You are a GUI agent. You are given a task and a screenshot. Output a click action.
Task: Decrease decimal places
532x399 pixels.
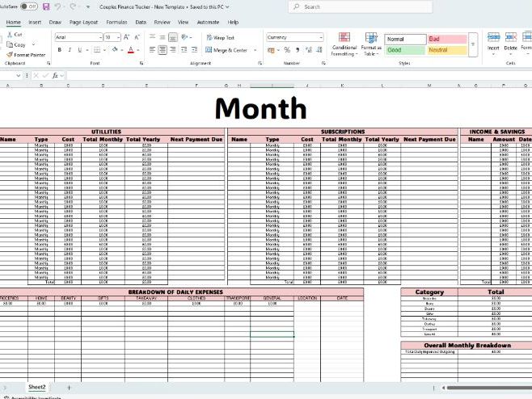tap(319, 50)
